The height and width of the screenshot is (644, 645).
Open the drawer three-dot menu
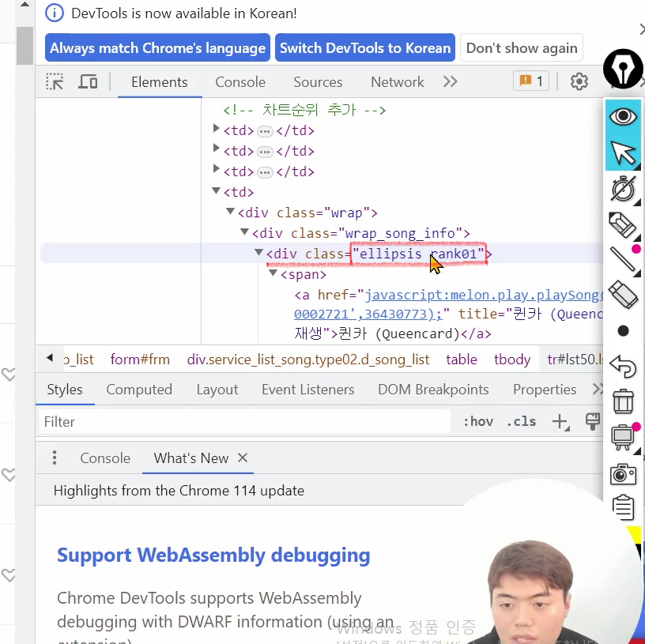55,458
